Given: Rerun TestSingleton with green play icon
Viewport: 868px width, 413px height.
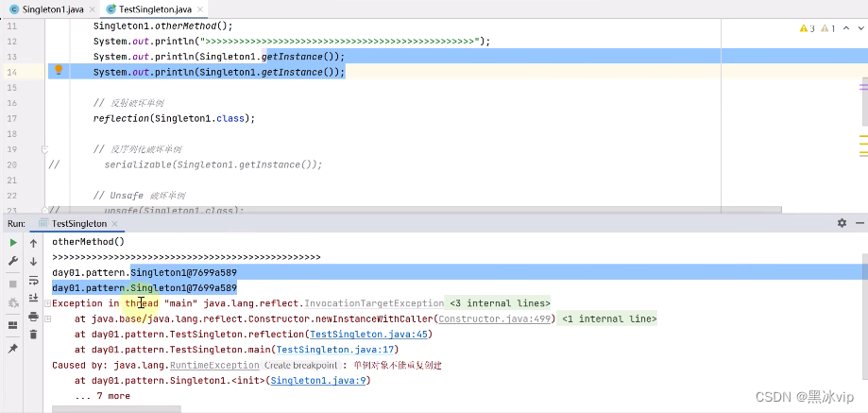Looking at the screenshot, I should [13, 243].
